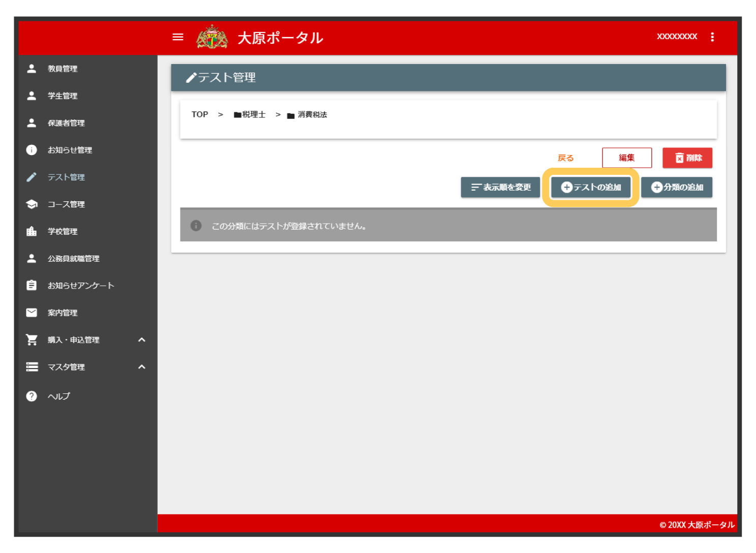Navigate to 税理士 folder in breadcrumb
This screenshot has width=756, height=553.
click(250, 115)
